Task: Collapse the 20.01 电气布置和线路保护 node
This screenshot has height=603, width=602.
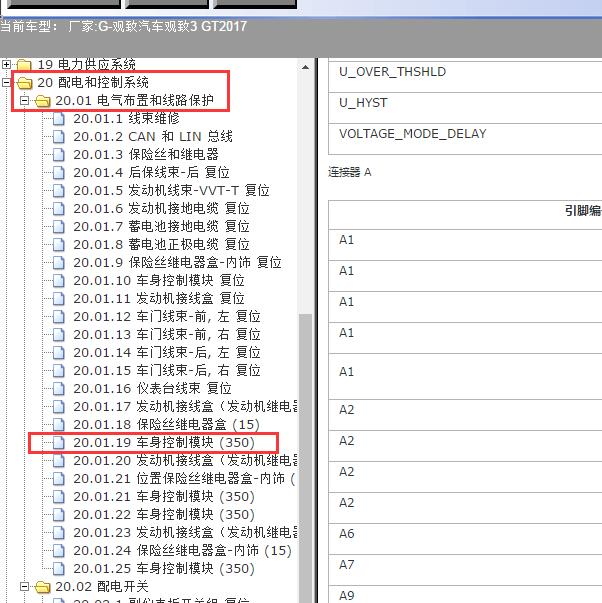Action: point(24,100)
